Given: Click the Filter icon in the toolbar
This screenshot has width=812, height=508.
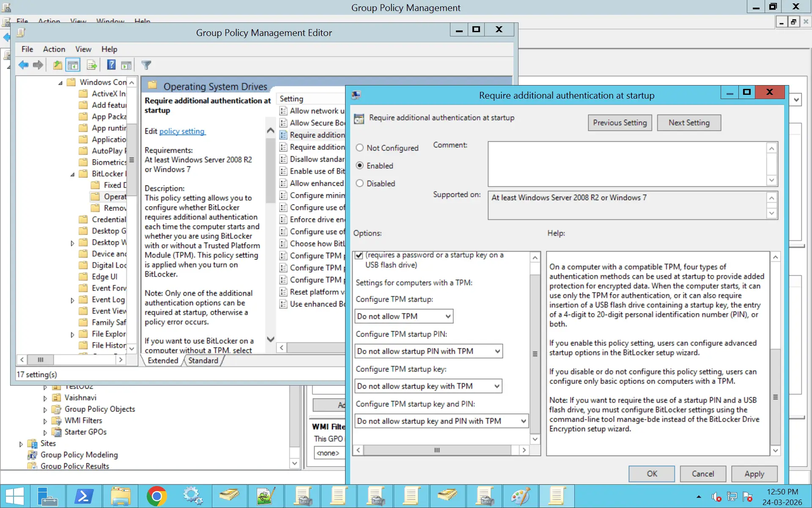Looking at the screenshot, I should [146, 65].
